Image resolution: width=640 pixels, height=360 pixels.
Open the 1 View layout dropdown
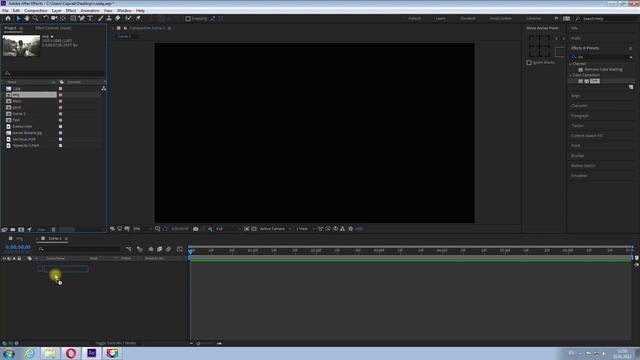coord(305,229)
